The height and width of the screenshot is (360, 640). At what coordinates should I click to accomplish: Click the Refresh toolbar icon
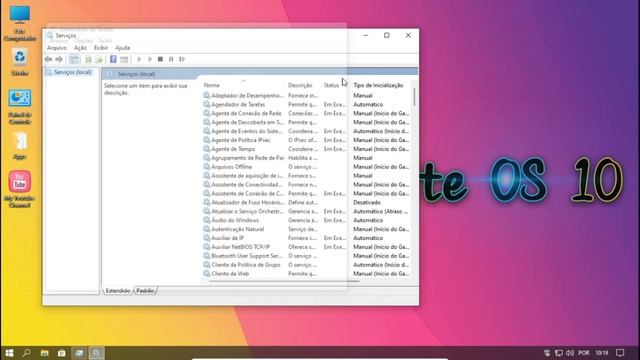point(88,60)
